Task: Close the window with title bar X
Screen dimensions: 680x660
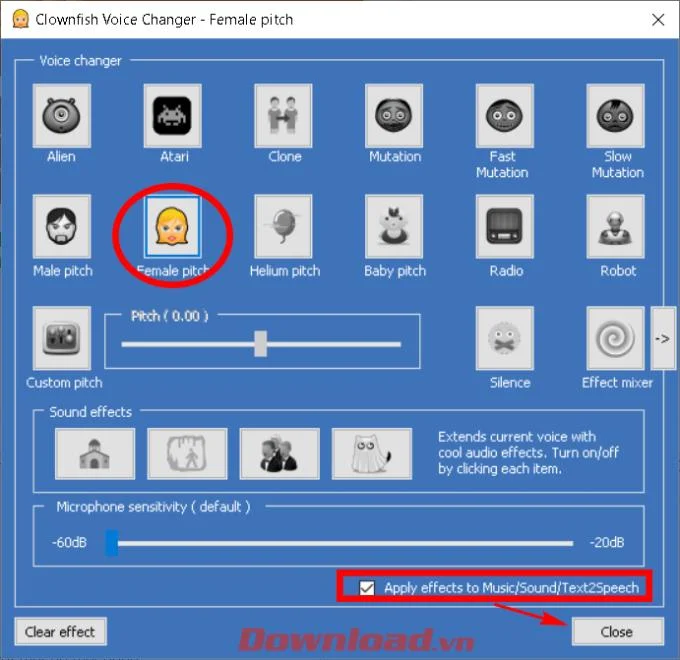Action: pyautogui.click(x=658, y=20)
